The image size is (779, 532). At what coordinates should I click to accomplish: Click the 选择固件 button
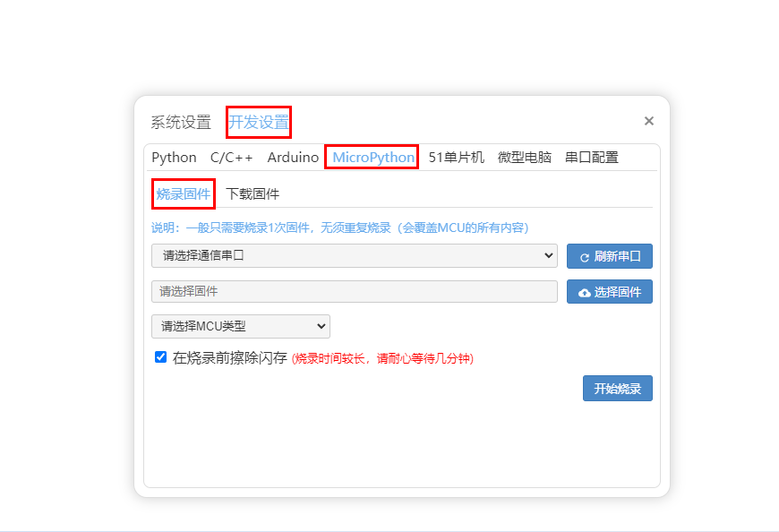click(610, 292)
